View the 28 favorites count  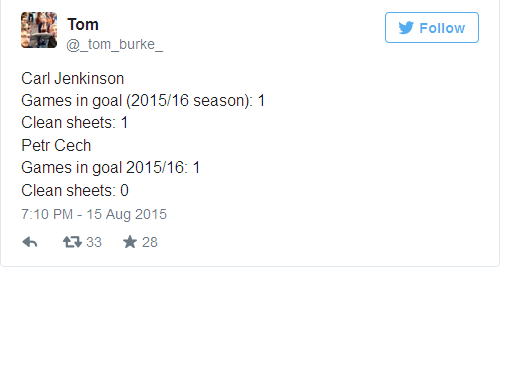(150, 242)
